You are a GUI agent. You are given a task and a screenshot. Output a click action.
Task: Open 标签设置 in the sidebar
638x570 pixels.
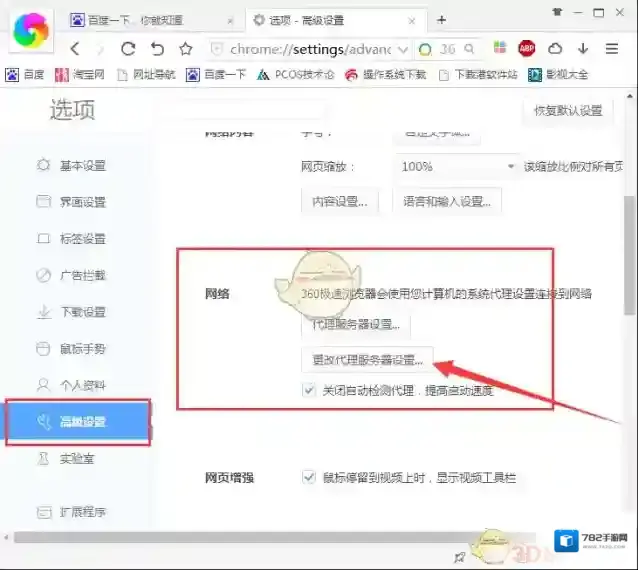click(71, 238)
